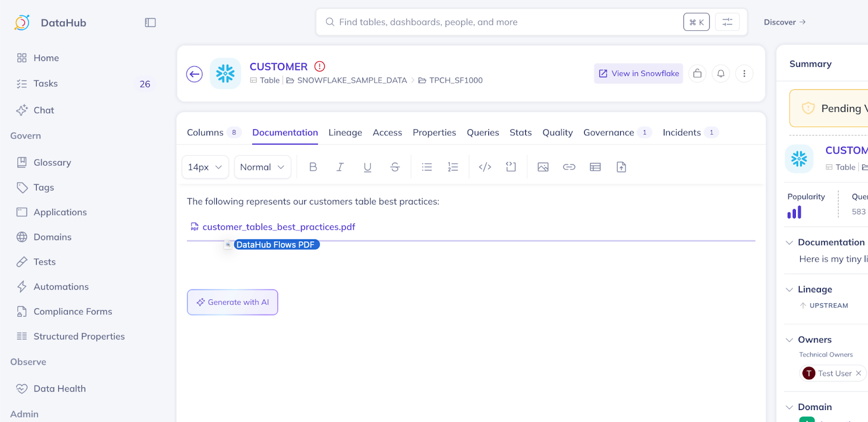The height and width of the screenshot is (422, 868).
Task: Click the back arrow beside CUSTOMER
Action: click(x=194, y=74)
